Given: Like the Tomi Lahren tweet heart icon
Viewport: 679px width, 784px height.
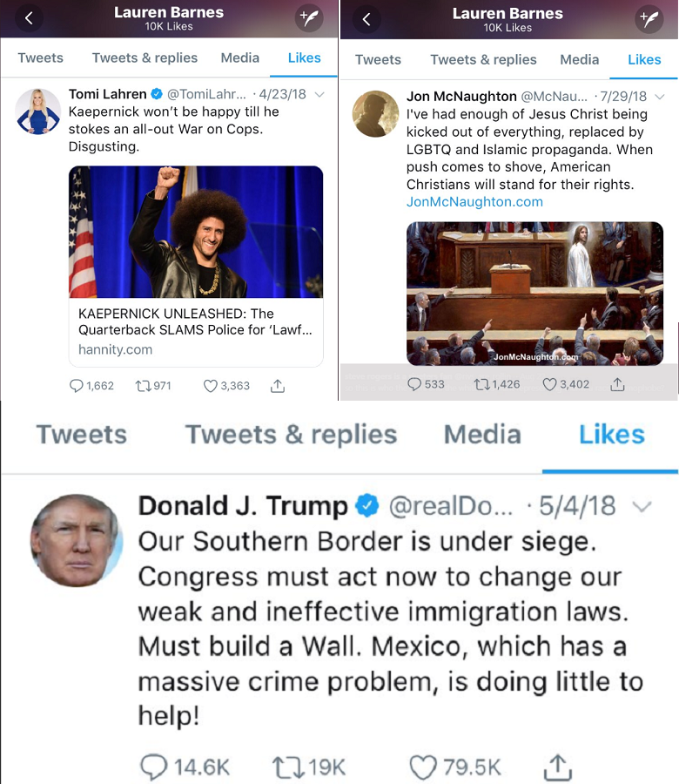Looking at the screenshot, I should point(211,386).
